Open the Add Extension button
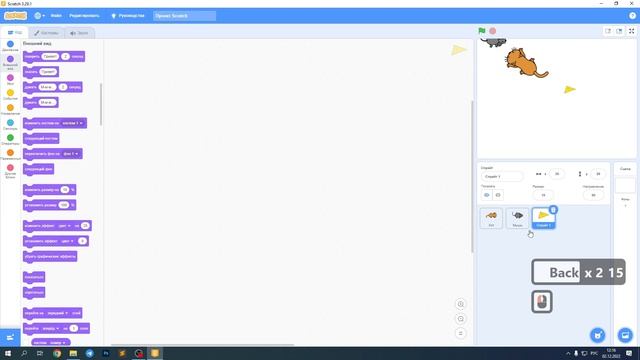 coord(10,338)
